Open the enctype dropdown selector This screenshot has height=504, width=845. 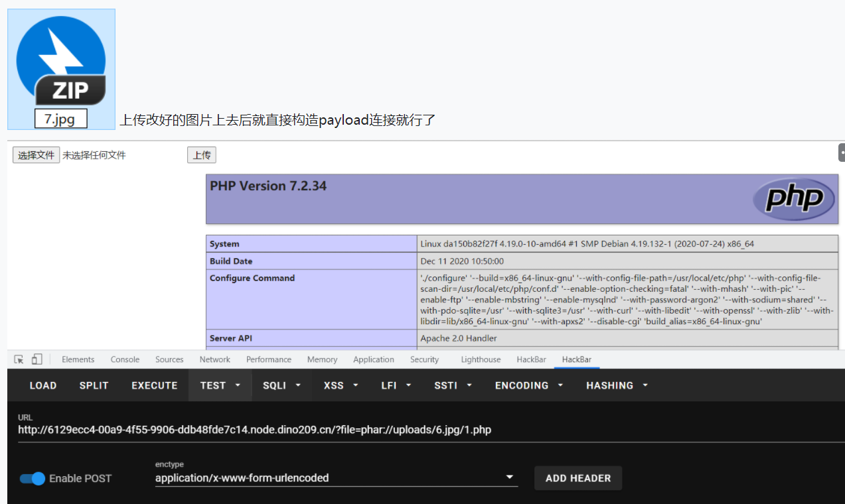[336, 477]
